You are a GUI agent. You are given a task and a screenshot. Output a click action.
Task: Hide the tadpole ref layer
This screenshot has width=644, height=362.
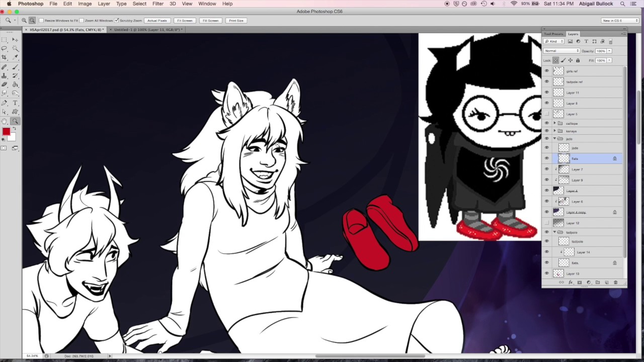coord(547,82)
